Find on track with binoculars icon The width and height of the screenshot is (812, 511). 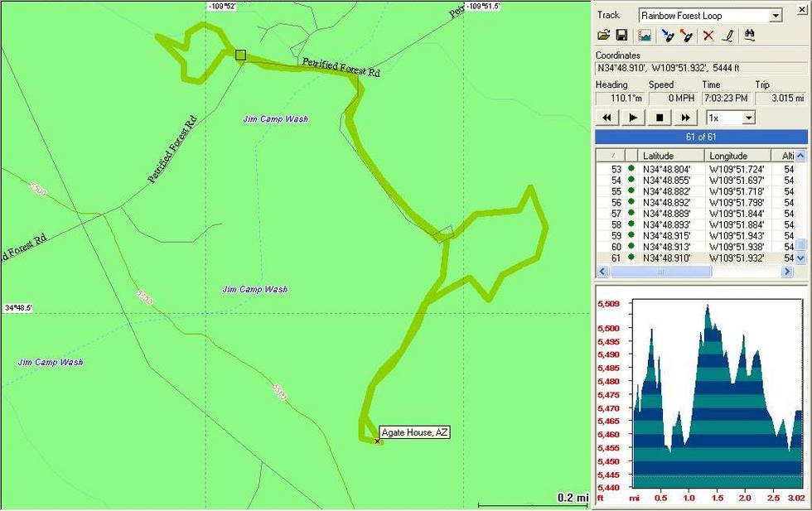coord(749,36)
